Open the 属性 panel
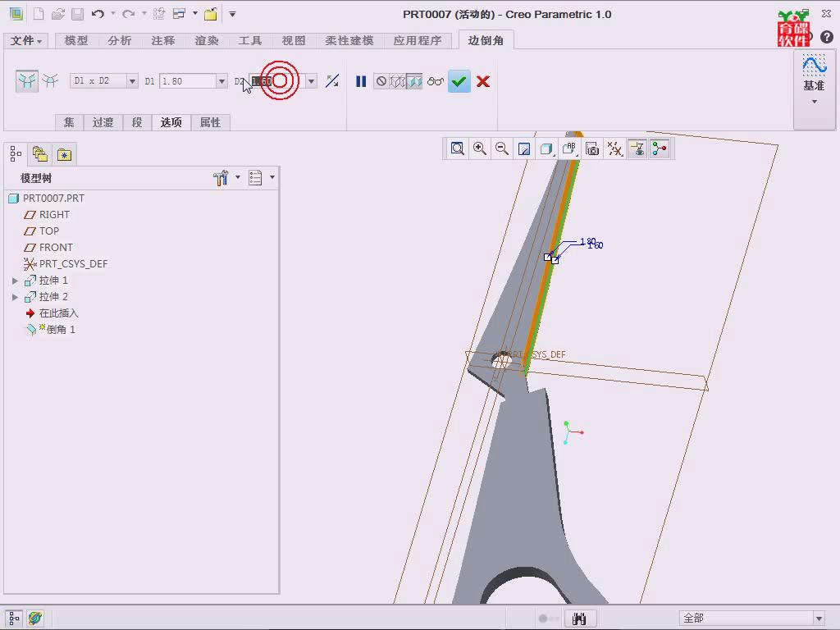 pos(210,122)
